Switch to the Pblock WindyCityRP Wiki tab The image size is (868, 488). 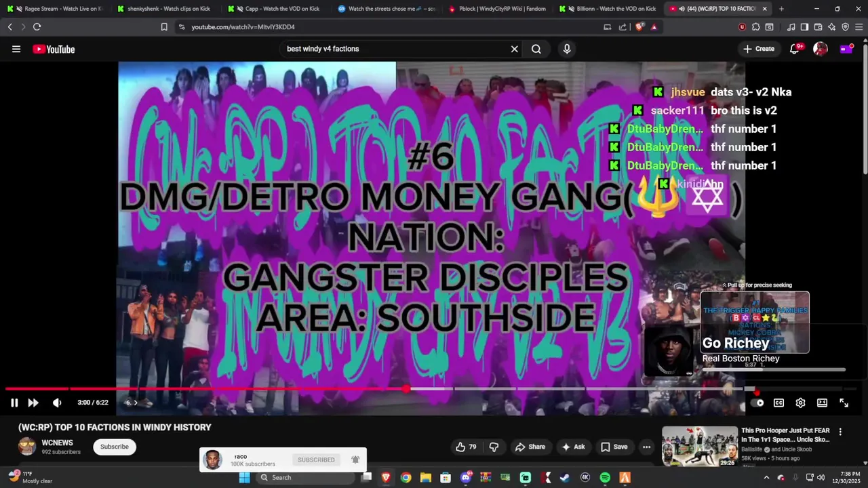pos(497,9)
